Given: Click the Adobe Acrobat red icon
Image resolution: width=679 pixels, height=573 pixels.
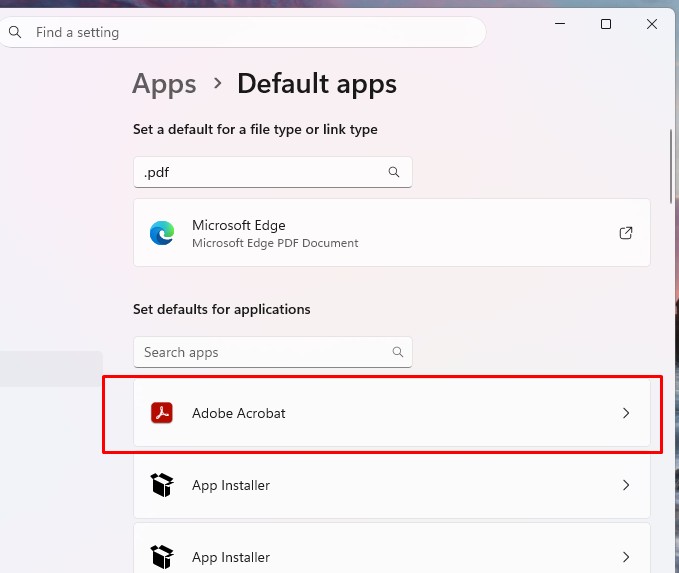Looking at the screenshot, I should [x=162, y=413].
